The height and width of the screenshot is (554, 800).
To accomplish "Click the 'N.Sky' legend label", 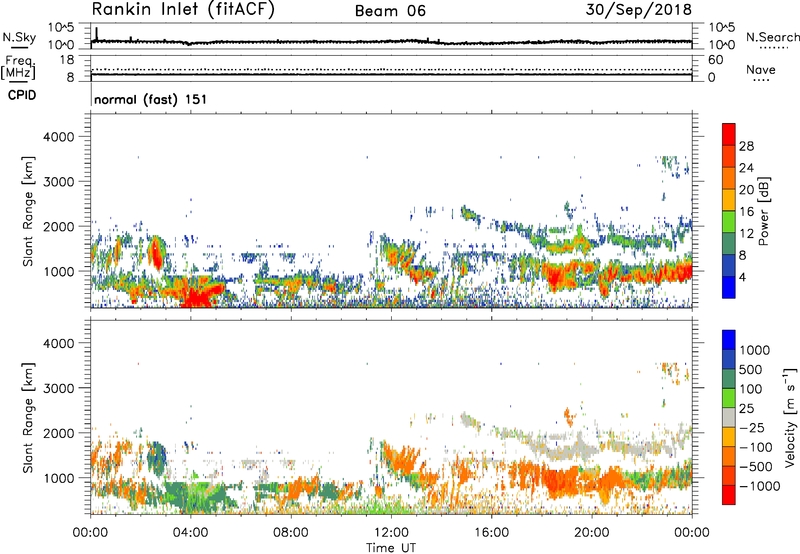I will pos(19,37).
